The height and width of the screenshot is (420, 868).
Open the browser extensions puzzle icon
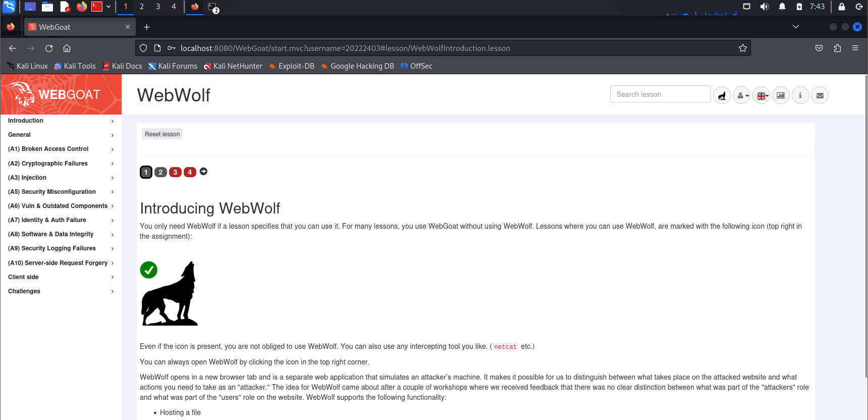(x=837, y=48)
